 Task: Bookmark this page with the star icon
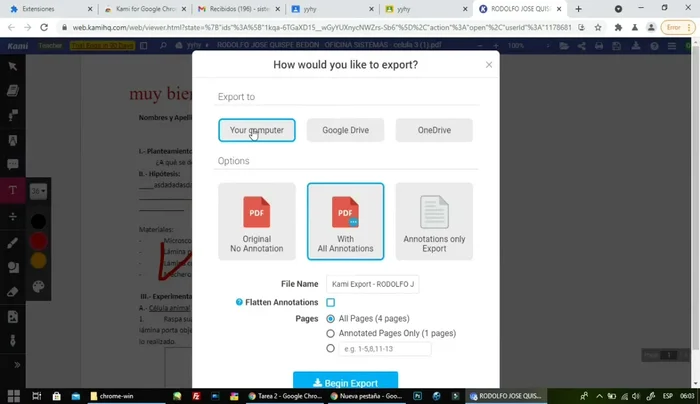click(x=598, y=28)
